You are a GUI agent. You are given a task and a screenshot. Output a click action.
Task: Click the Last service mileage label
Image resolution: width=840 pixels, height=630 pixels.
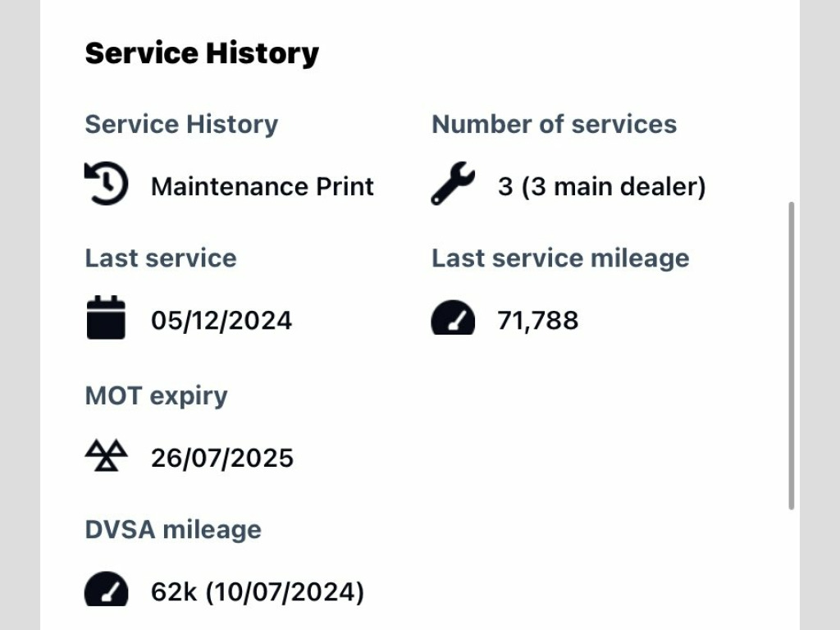coord(560,258)
